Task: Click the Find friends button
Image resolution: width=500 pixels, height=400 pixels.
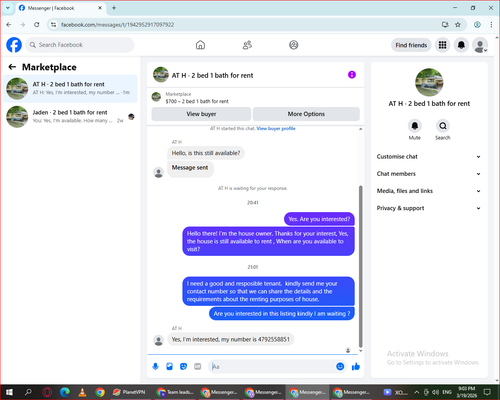Action: click(411, 45)
